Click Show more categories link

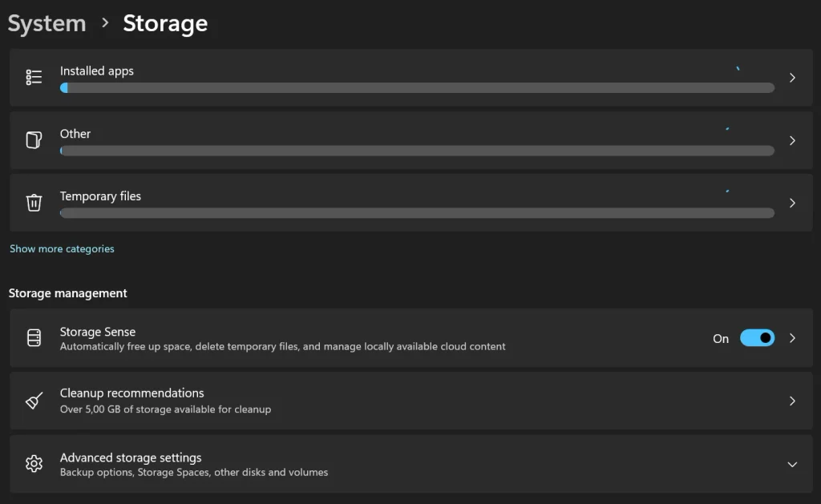62,249
